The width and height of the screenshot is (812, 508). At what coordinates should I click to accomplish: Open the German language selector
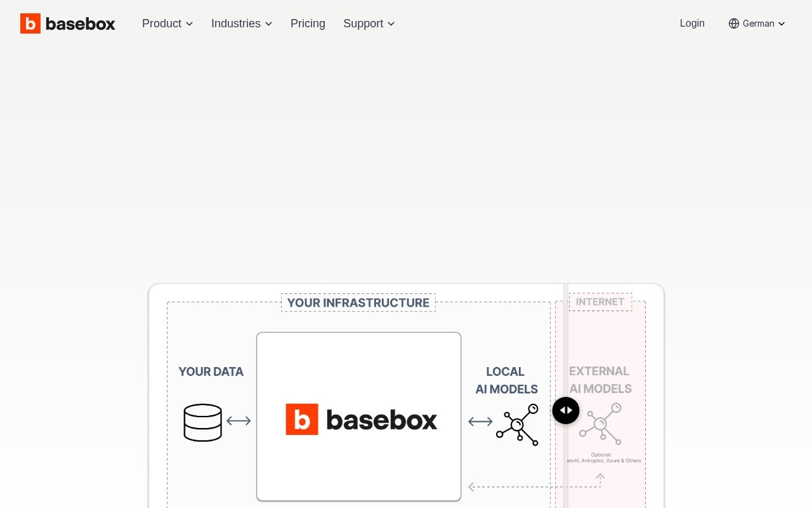pos(757,23)
